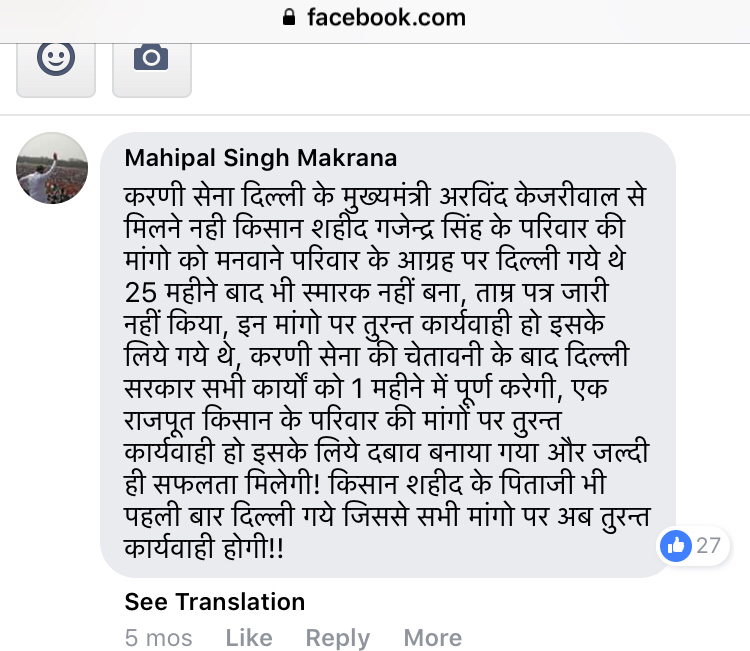This screenshot has height=651, width=750.
Task: View the 27 reactions count
Action: [709, 546]
